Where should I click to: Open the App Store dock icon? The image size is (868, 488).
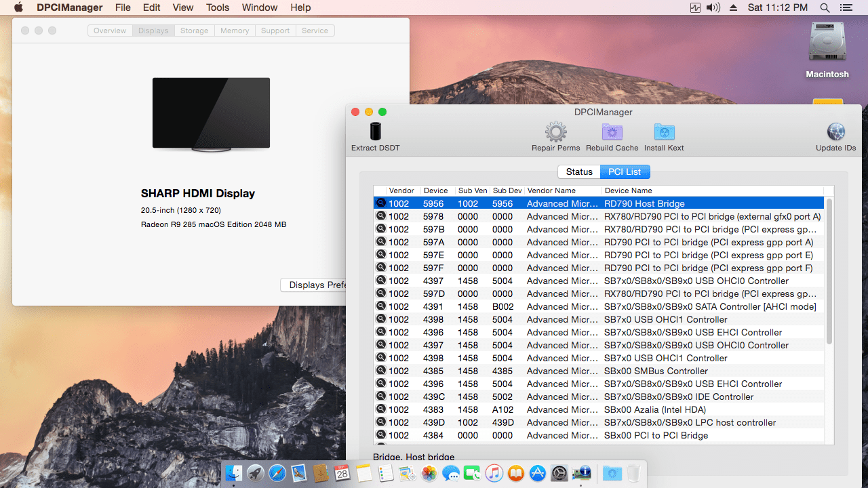pos(538,473)
